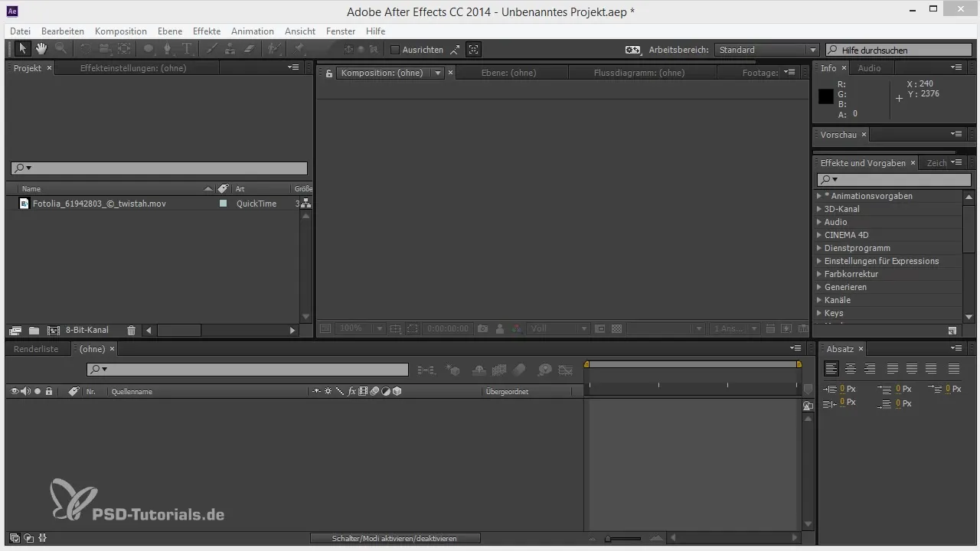
Task: Toggle the graph editor icon in timeline
Action: 566,370
